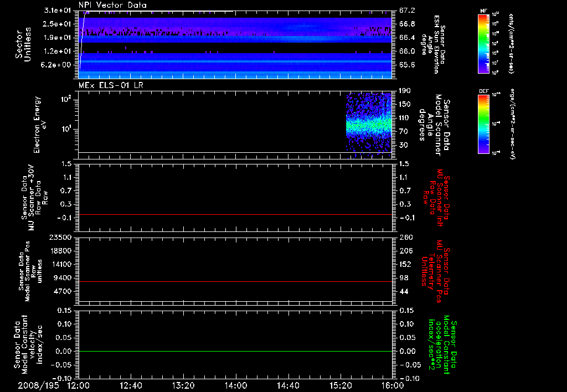
Task: Click the green velocity trace line
Action: point(235,351)
